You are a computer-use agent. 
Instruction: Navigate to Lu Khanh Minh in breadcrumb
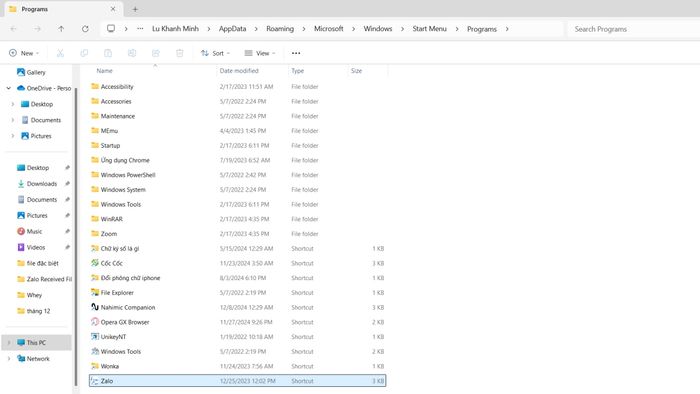coord(175,29)
